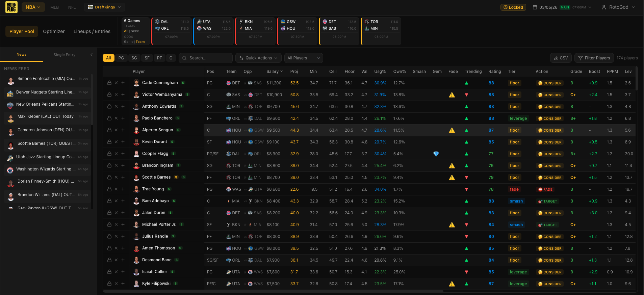Image resolution: width=644 pixels, height=295 pixels.
Task: Lock Cade Cunningham with the padlock icon
Action: click(x=109, y=83)
